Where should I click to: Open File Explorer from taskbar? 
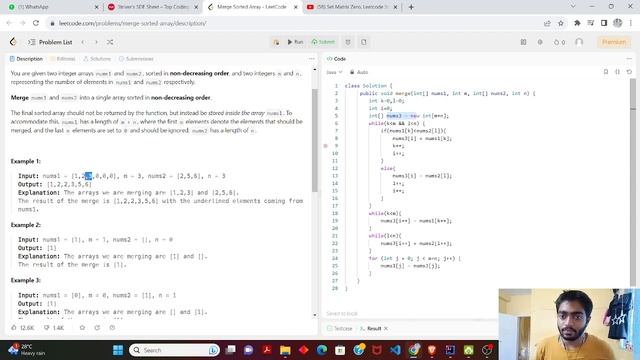tap(285, 350)
